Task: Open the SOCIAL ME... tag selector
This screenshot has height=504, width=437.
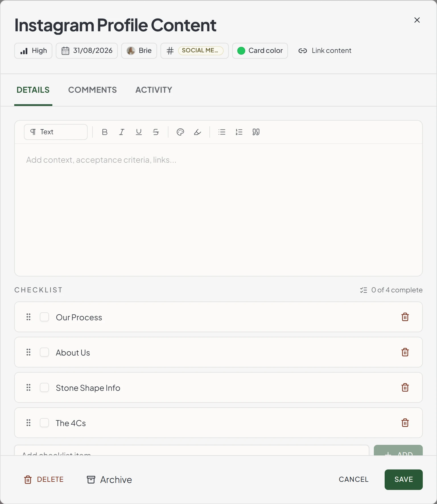Action: pos(195,51)
